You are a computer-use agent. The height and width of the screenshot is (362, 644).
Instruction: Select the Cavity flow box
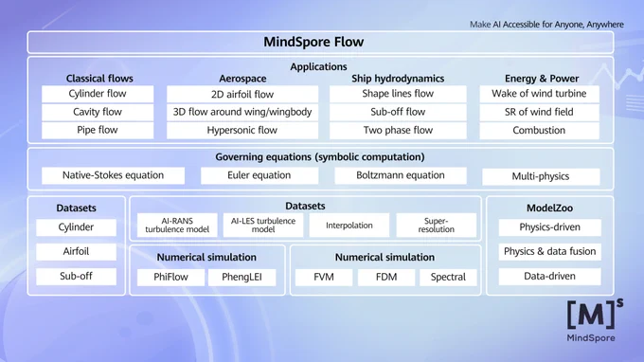[98, 112]
